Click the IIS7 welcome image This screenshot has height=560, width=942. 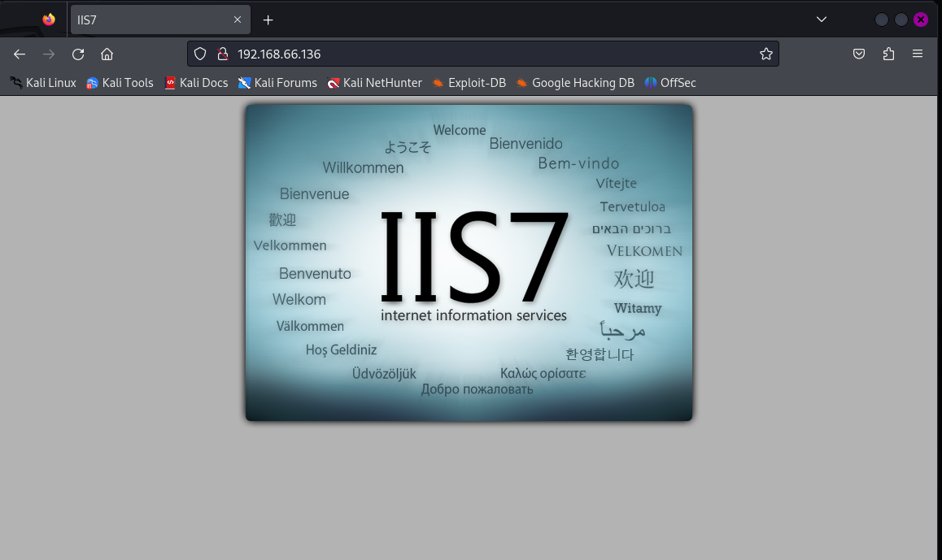[x=469, y=263]
